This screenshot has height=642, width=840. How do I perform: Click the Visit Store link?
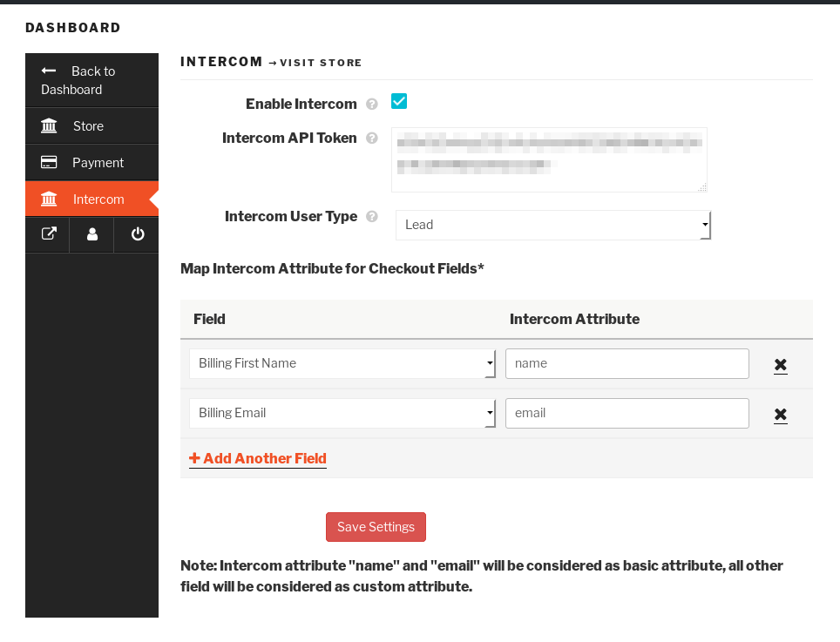pos(321,63)
